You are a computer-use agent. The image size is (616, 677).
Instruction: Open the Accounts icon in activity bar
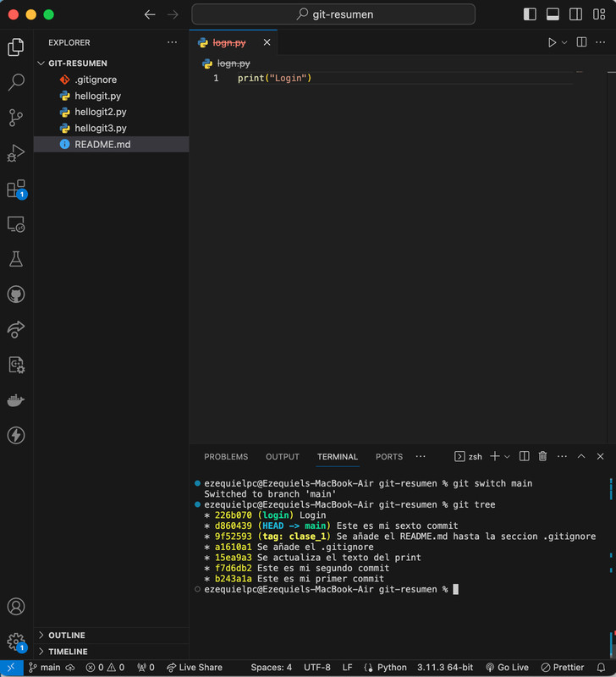(16, 607)
